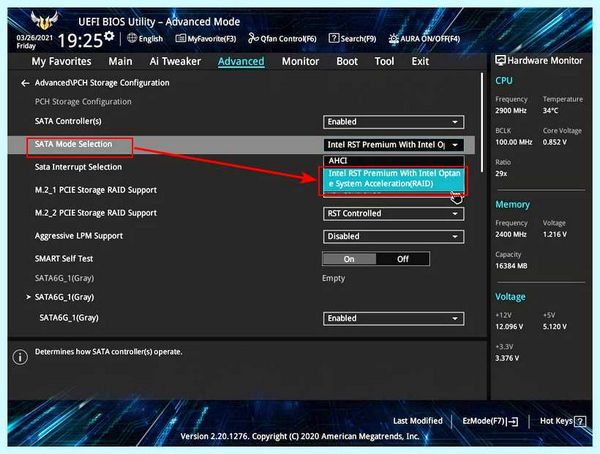600x454 pixels.
Task: Select Sata Interrupt Selection row
Action: pyautogui.click(x=78, y=167)
